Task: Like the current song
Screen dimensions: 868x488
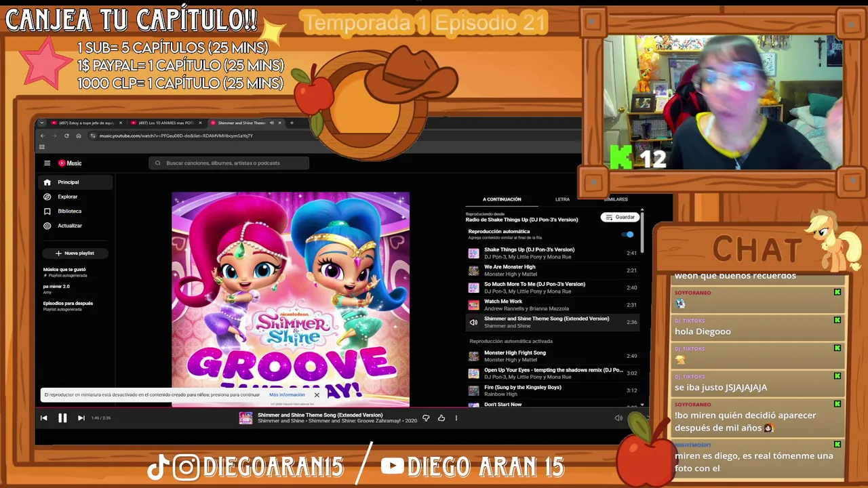Action: (441, 418)
